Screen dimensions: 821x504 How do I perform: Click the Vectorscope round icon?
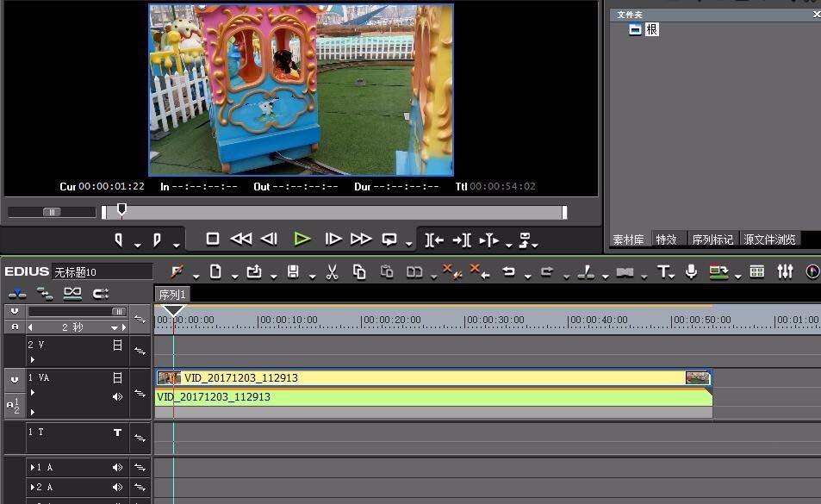coord(812,271)
